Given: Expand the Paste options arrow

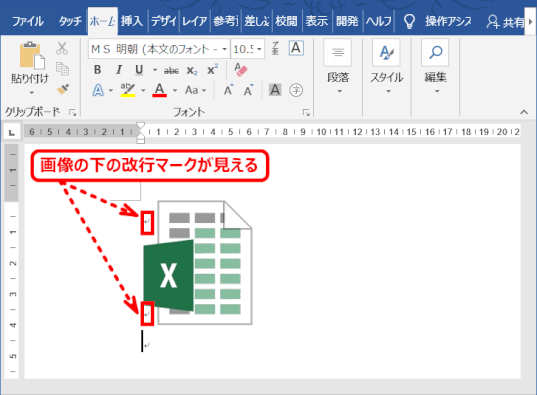Looking at the screenshot, I should click(x=31, y=92).
